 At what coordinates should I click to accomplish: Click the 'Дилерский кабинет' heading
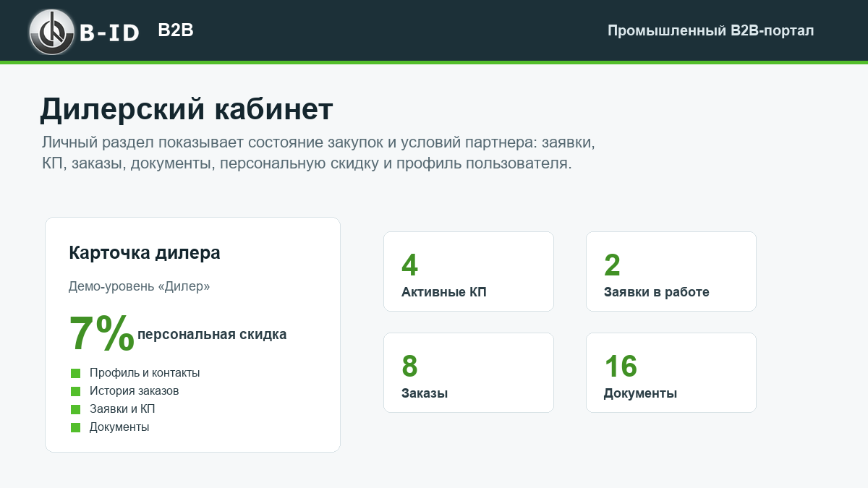pos(186,109)
